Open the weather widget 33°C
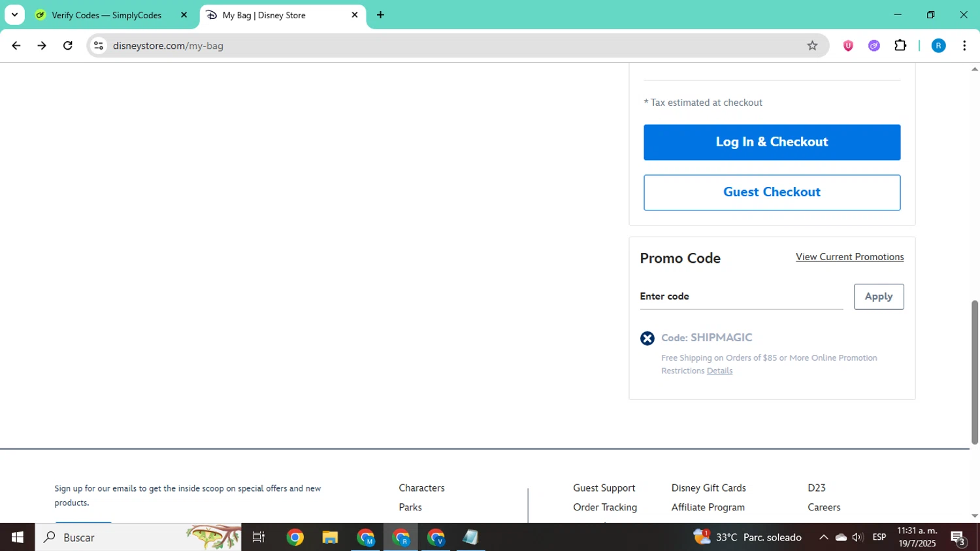Screen dimensions: 980x551 tap(747, 537)
